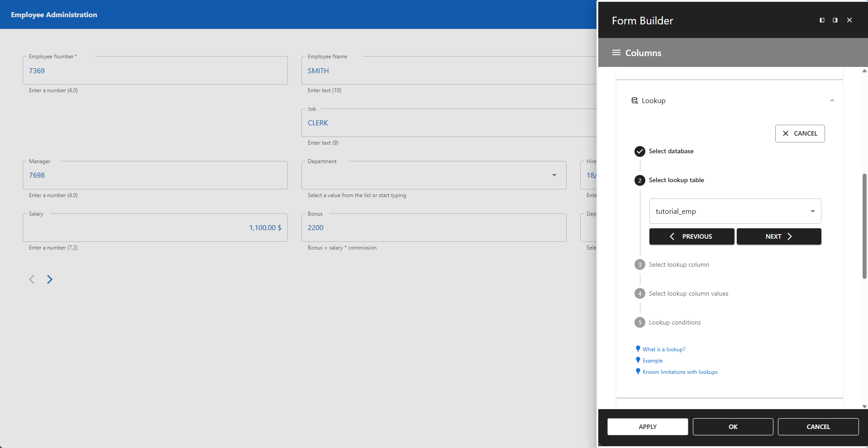Click the OK button in Form Builder
Image resolution: width=868 pixels, height=448 pixels.
pyautogui.click(x=733, y=426)
